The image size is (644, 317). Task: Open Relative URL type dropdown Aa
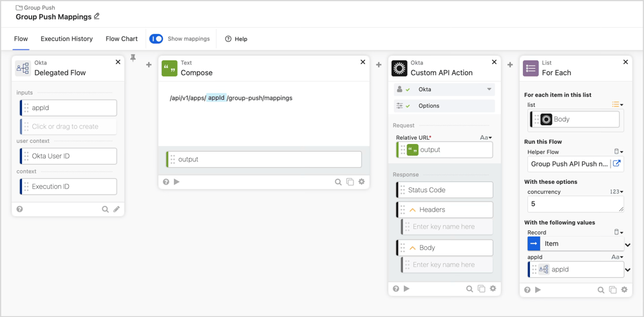click(x=486, y=138)
